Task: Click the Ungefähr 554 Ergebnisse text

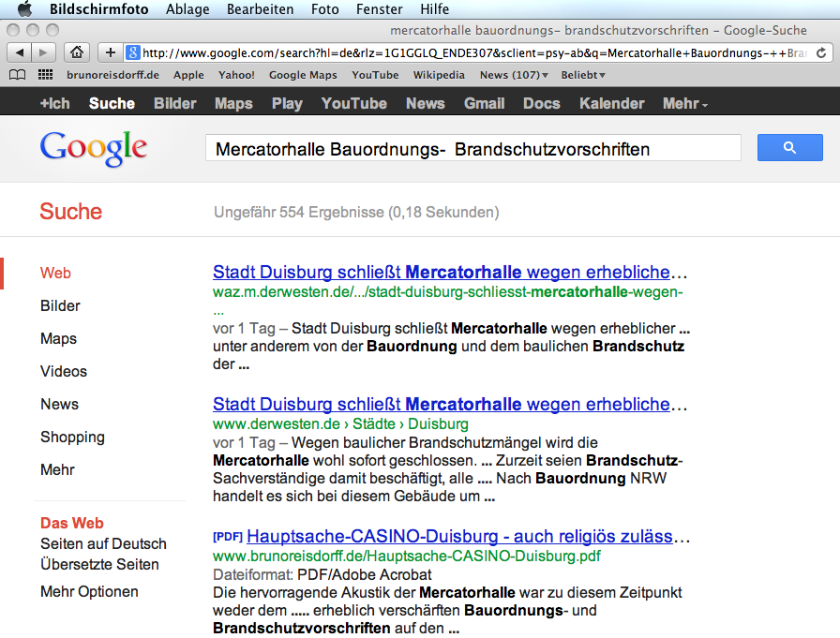Action: click(x=356, y=213)
